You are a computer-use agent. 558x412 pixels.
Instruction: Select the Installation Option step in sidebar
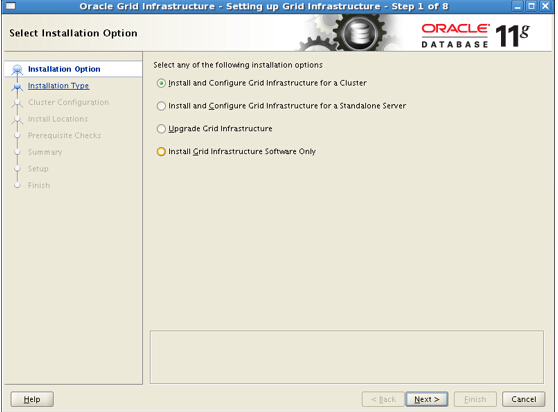click(x=64, y=69)
